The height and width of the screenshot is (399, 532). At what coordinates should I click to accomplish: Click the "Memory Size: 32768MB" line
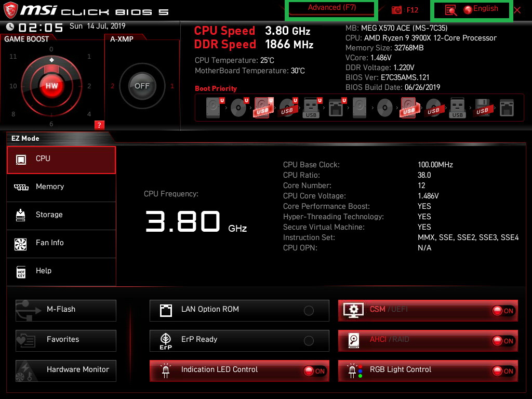[384, 48]
